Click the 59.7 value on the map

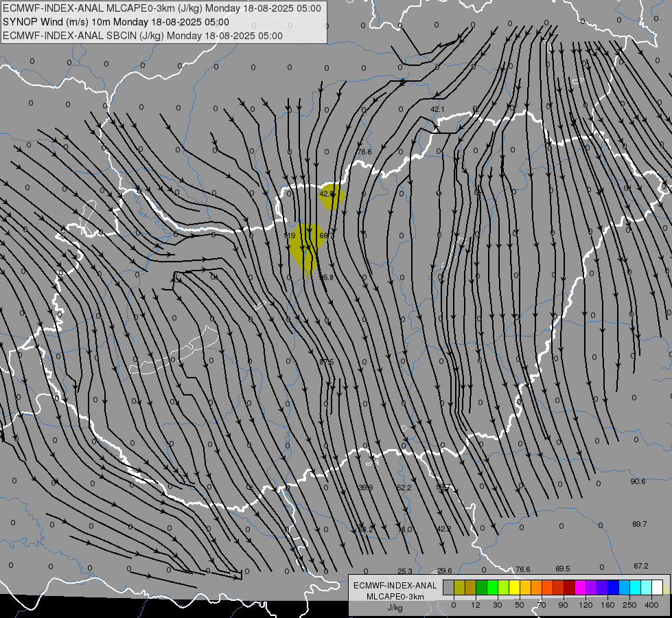coord(443,488)
